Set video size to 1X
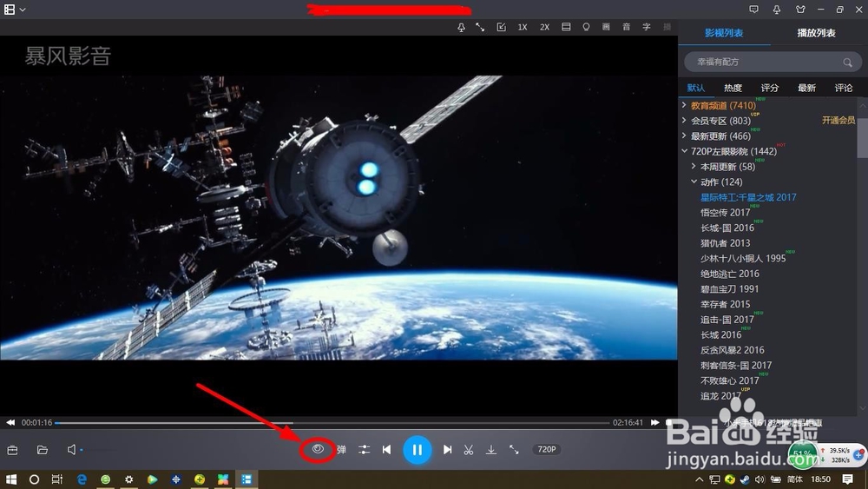This screenshot has height=489, width=868. click(523, 27)
